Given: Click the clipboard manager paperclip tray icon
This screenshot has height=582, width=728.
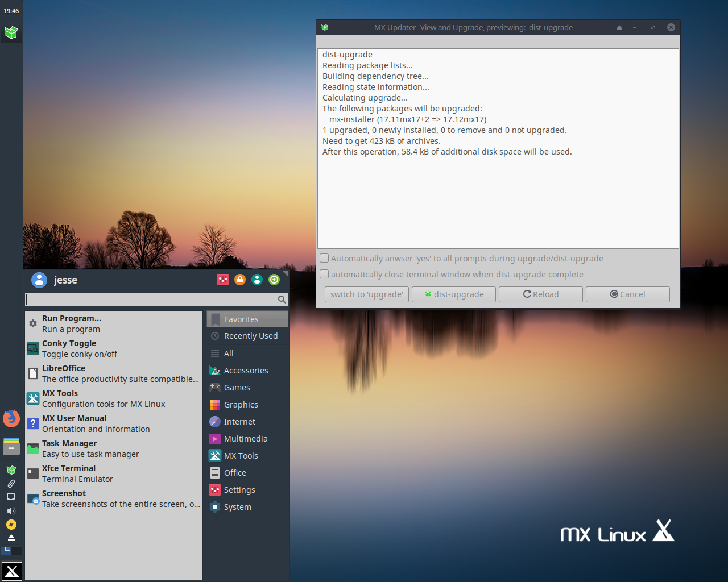Looking at the screenshot, I should [x=11, y=484].
